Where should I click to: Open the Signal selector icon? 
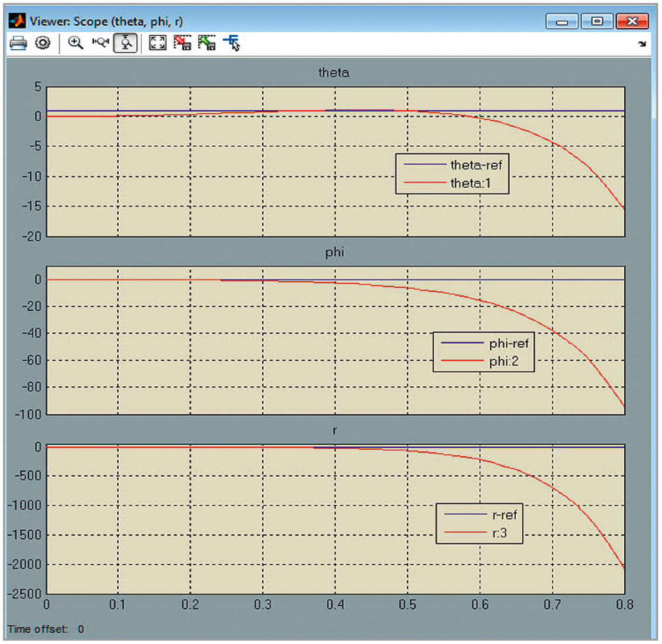coord(232,43)
